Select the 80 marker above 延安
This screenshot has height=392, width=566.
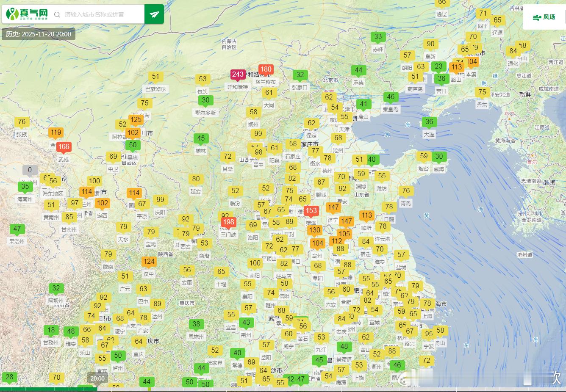(x=196, y=179)
